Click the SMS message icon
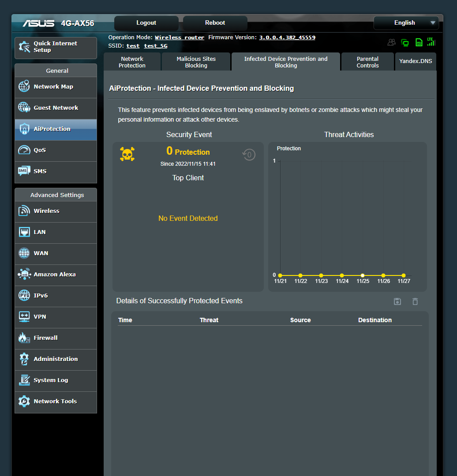This screenshot has height=476, width=457. [x=24, y=171]
